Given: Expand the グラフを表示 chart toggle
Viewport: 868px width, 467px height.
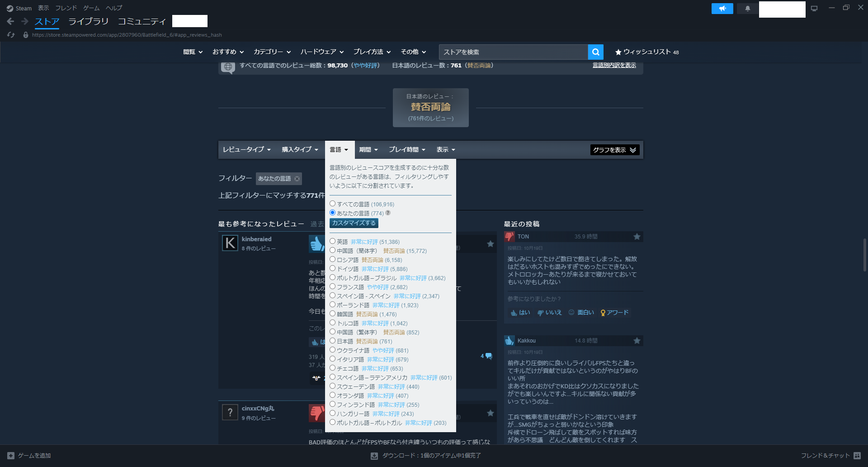Looking at the screenshot, I should (x=614, y=150).
